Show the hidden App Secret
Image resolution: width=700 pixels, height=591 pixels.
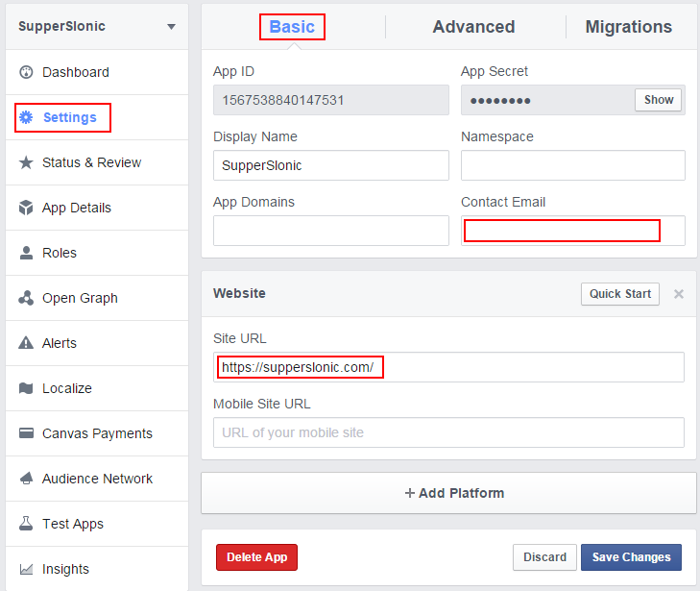tap(658, 100)
